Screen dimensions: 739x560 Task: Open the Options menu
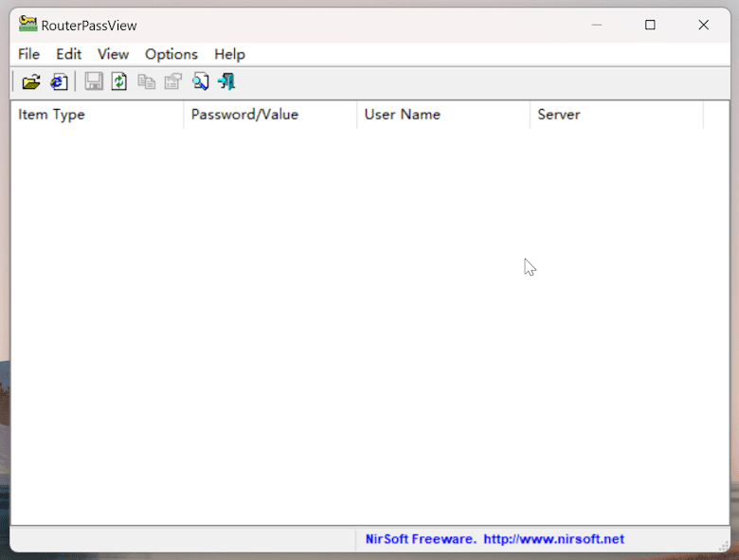pyautogui.click(x=171, y=54)
